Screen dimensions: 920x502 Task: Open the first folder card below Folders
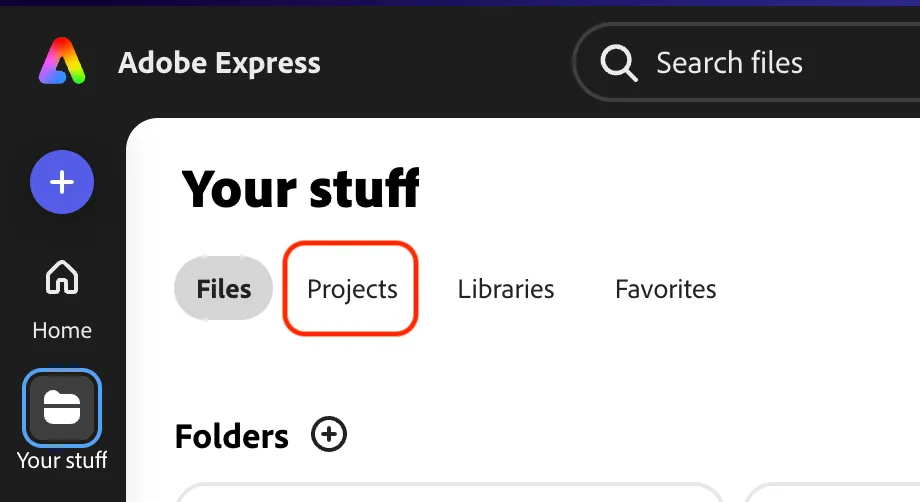coord(449,492)
